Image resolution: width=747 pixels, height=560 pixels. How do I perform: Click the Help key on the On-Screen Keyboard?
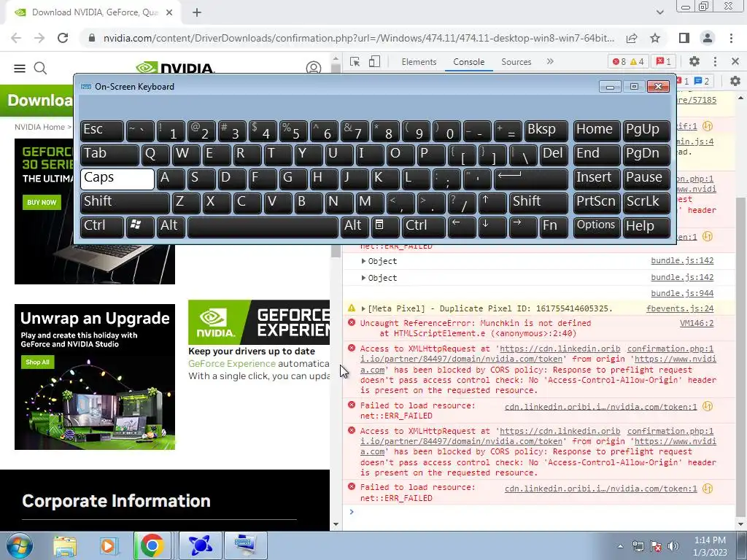[x=646, y=227]
